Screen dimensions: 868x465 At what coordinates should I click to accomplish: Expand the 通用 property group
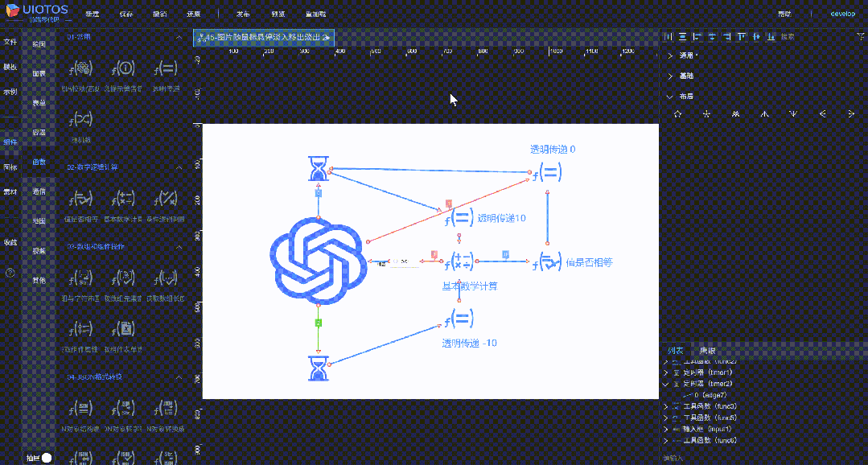click(x=670, y=56)
